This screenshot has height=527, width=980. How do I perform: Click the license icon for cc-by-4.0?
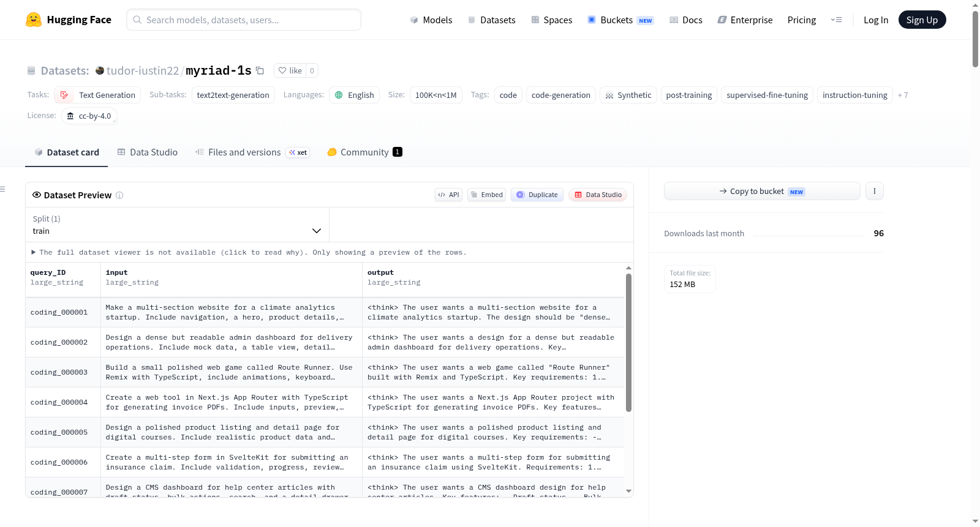[x=70, y=116]
